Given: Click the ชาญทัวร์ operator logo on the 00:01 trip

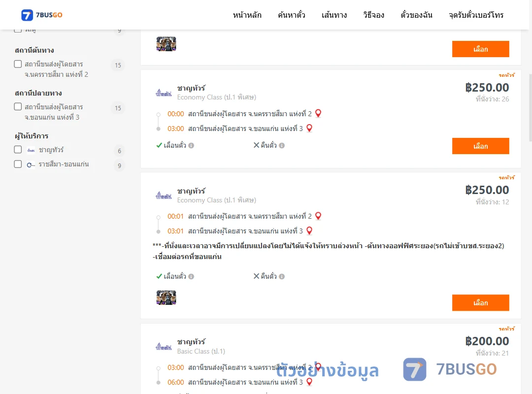Looking at the screenshot, I should tap(164, 196).
